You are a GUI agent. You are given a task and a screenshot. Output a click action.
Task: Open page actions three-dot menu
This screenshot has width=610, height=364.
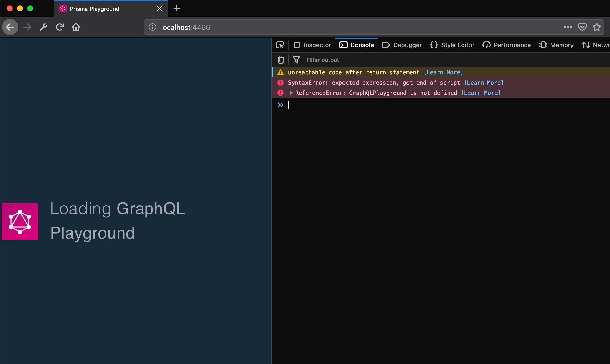point(568,27)
